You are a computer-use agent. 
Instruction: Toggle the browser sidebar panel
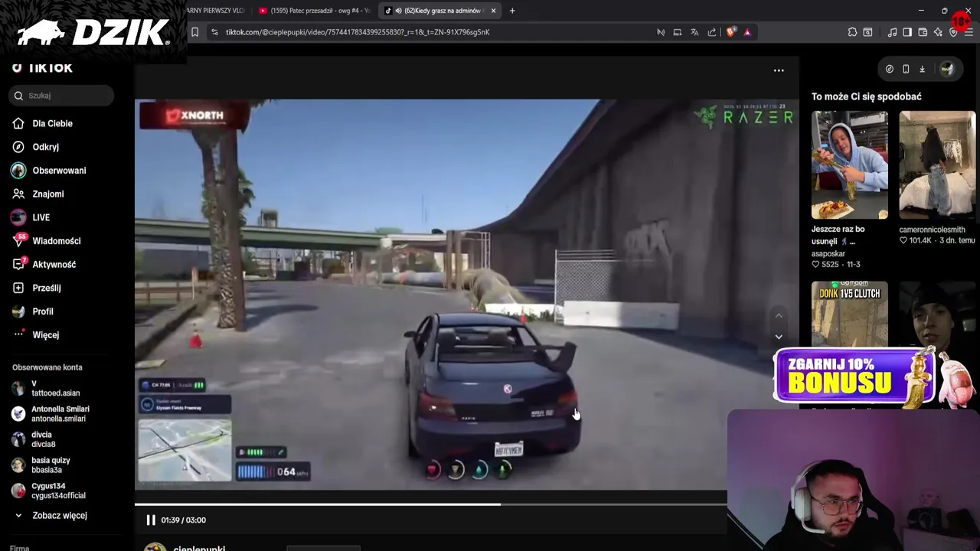pos(907,32)
